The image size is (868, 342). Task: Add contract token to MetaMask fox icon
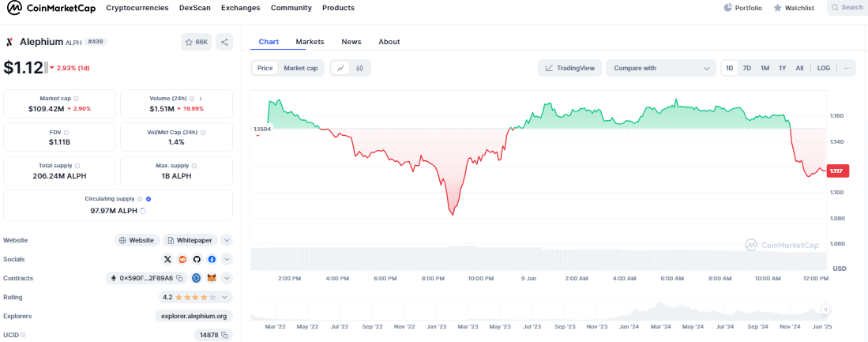point(212,278)
